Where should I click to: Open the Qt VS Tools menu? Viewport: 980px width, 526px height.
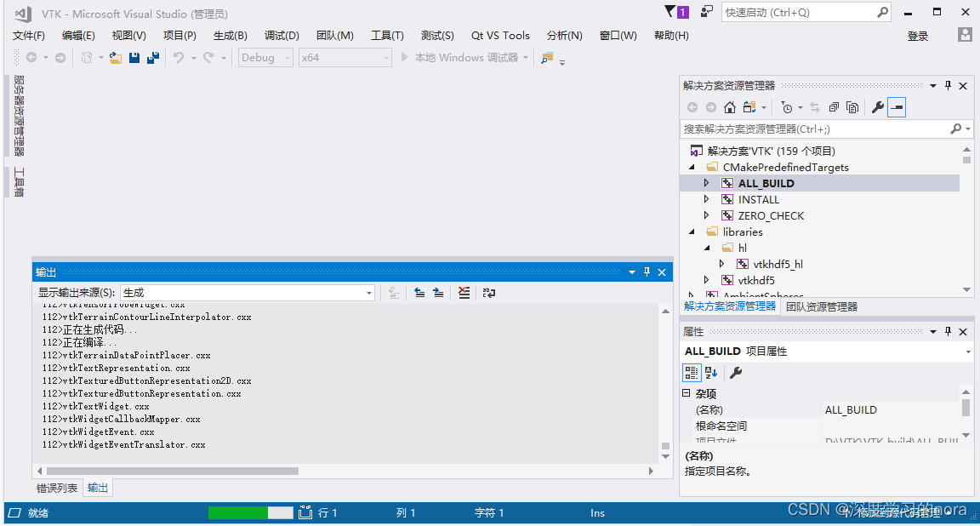point(500,35)
